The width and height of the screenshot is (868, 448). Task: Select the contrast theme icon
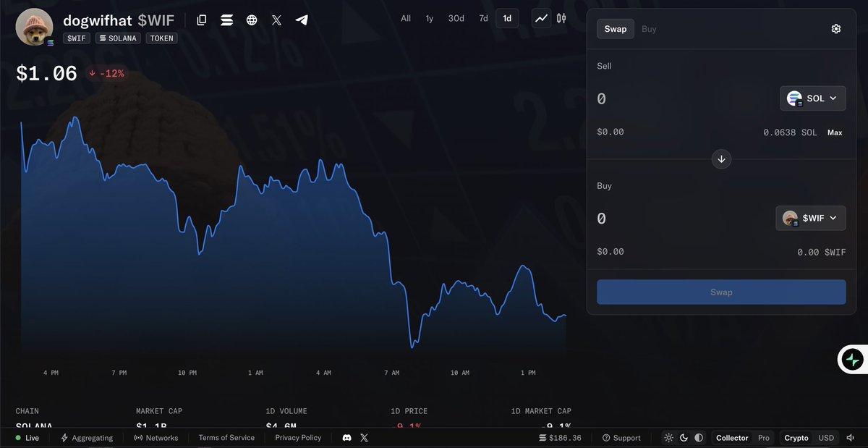[699, 438]
